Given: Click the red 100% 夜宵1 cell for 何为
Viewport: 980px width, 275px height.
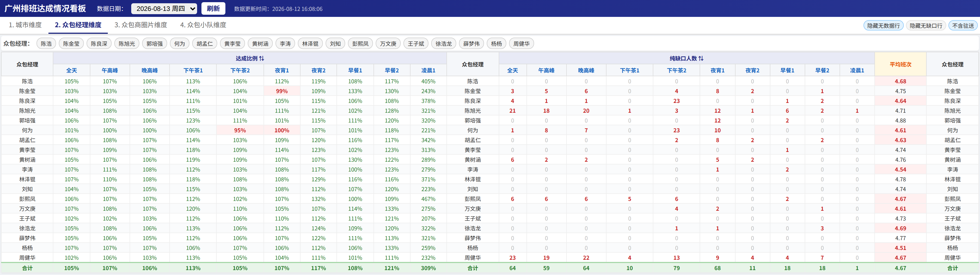Looking at the screenshot, I should 282,130.
